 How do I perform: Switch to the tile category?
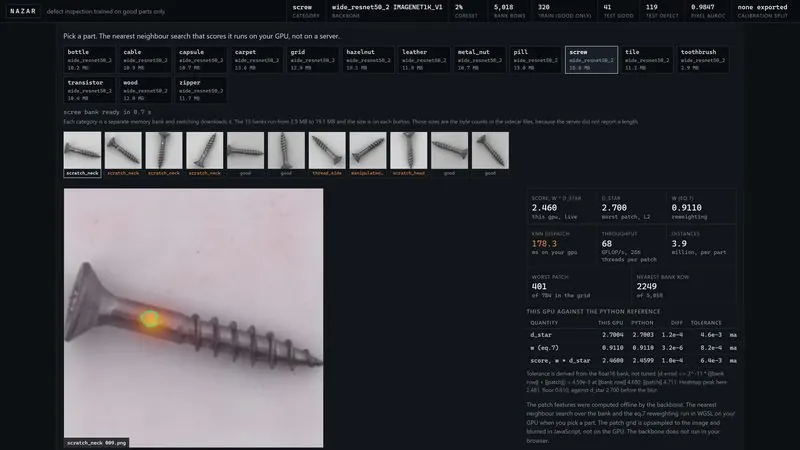[x=647, y=60]
